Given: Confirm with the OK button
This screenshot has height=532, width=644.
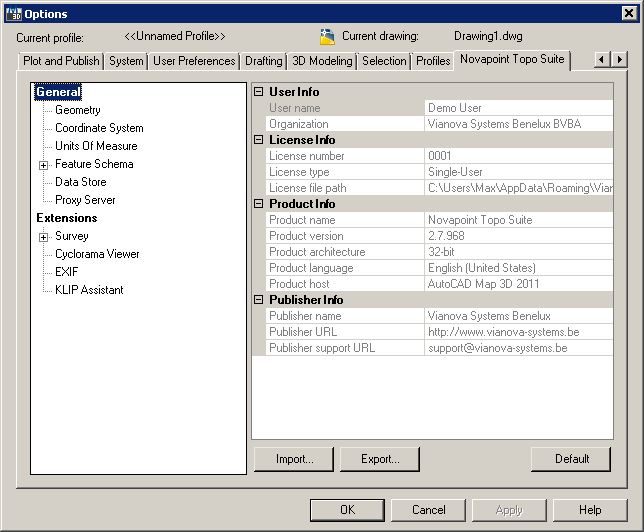Looking at the screenshot, I should (x=347, y=510).
